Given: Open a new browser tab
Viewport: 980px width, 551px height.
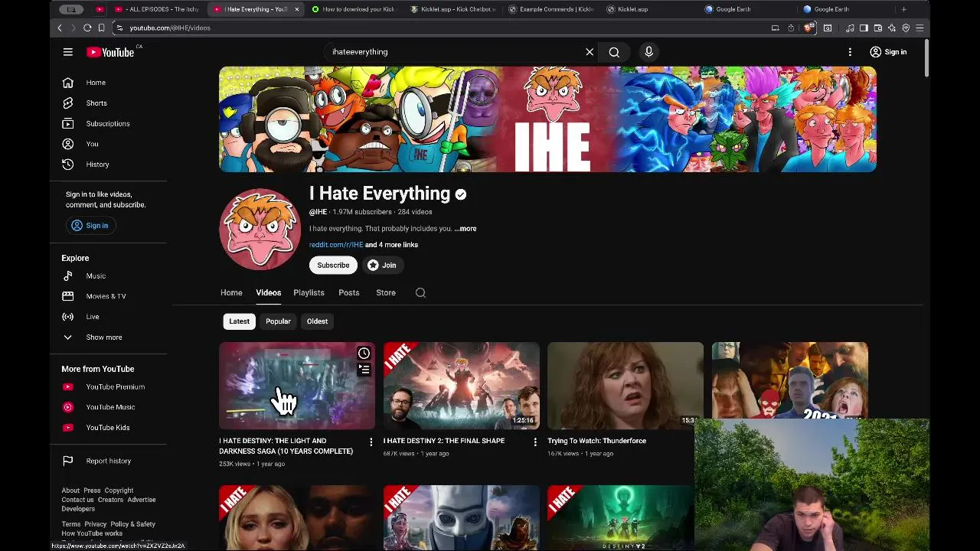Looking at the screenshot, I should coord(903,9).
